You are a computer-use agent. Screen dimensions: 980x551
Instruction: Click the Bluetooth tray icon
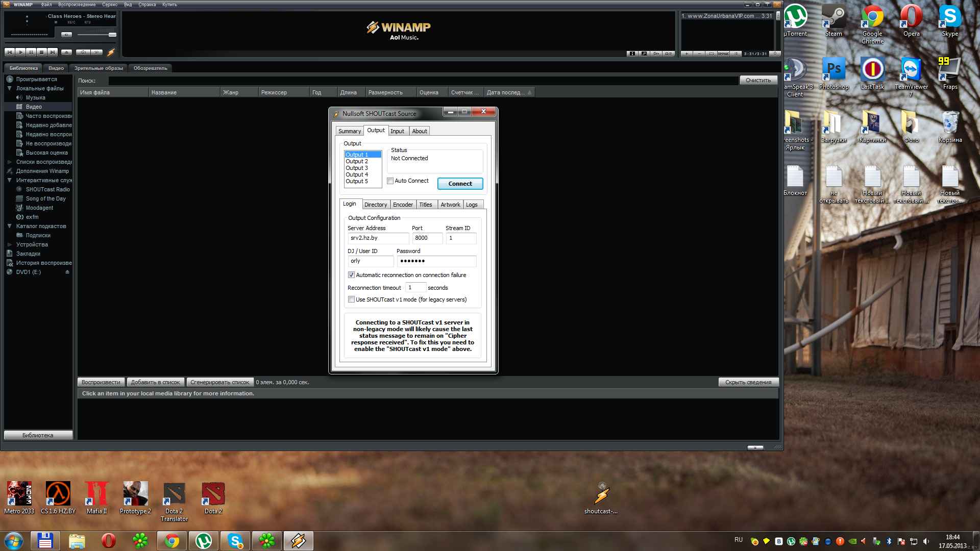(x=889, y=541)
